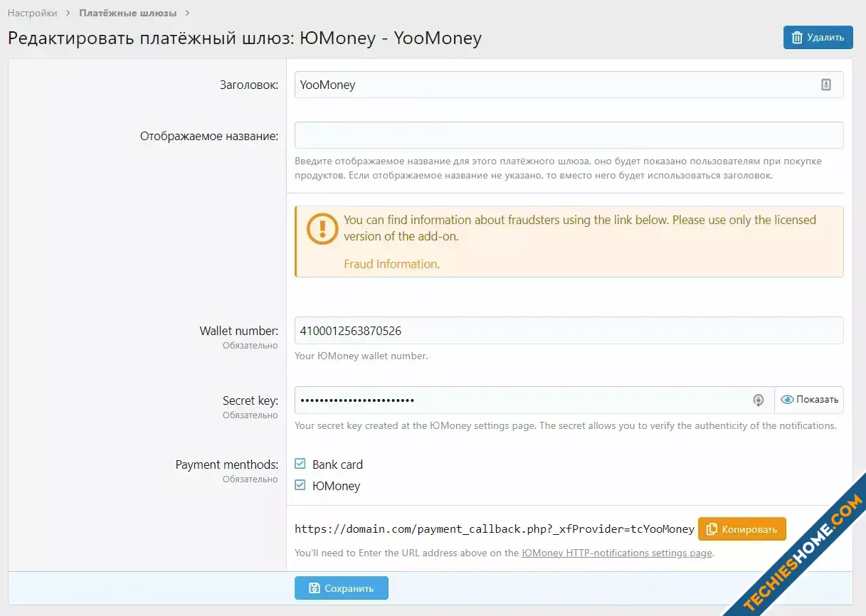Viewport: 866px width, 616px height.
Task: Open the Fraud Information link
Action: pyautogui.click(x=391, y=264)
